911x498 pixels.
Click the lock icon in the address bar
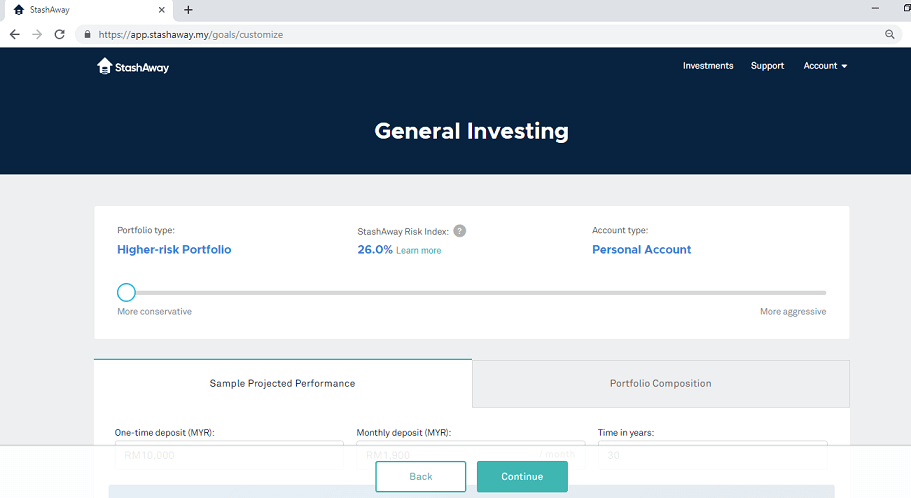87,34
